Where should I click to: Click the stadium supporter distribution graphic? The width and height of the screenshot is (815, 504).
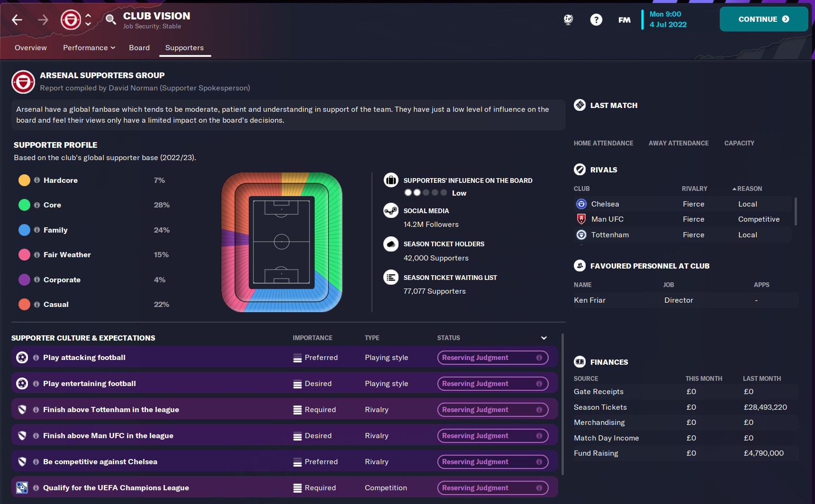282,242
